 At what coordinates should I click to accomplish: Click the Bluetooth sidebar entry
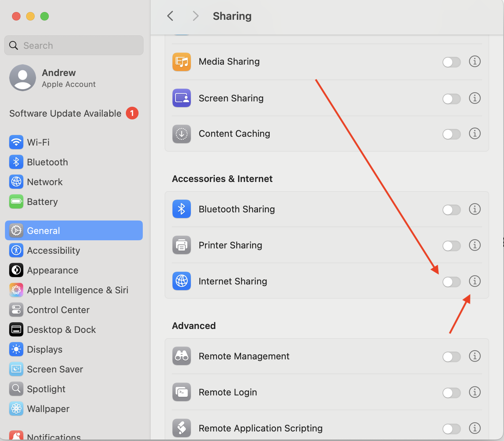click(47, 162)
